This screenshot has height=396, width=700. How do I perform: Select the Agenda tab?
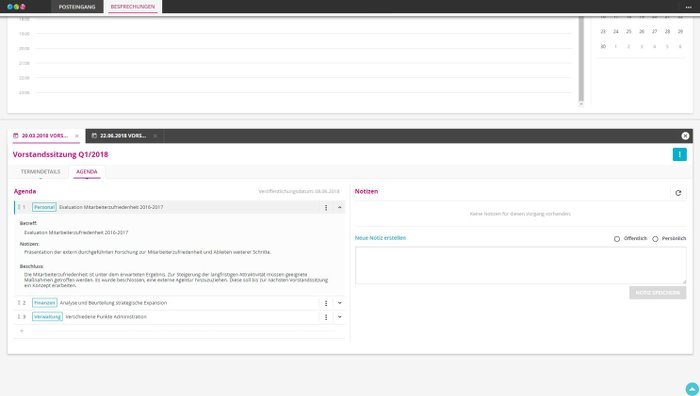click(87, 172)
